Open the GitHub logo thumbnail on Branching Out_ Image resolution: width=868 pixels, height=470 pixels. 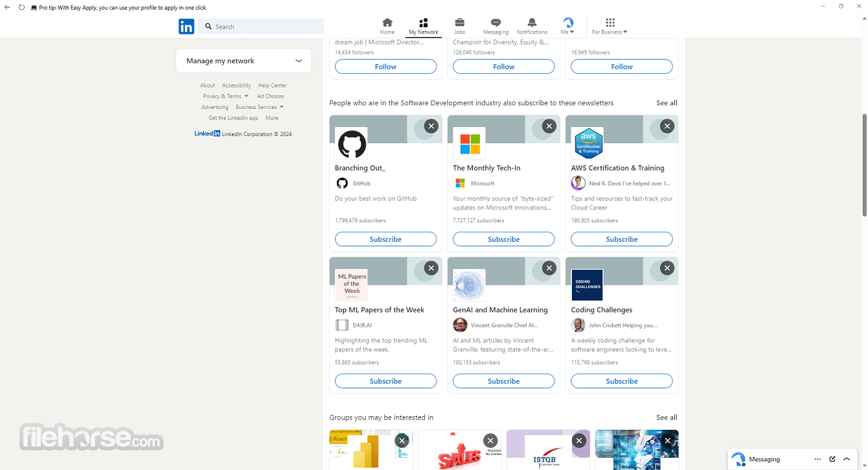351,143
